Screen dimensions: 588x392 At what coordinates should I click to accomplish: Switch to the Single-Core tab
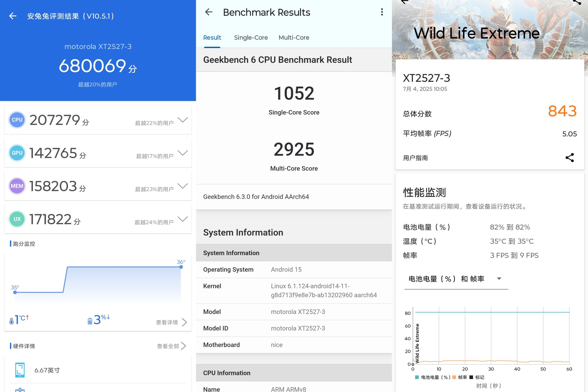tap(251, 37)
